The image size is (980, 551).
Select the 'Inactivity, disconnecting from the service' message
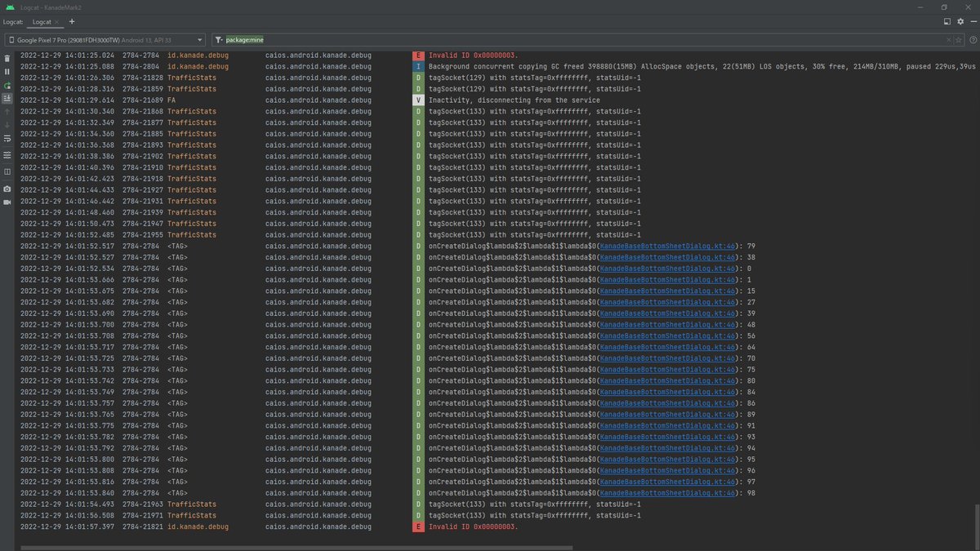tap(514, 100)
